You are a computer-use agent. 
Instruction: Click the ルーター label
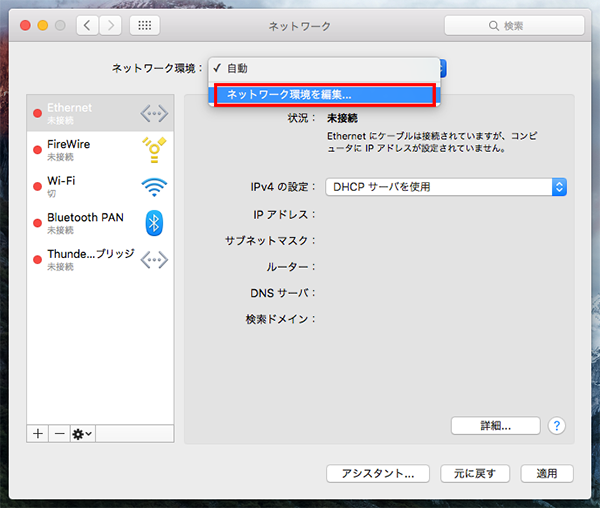point(290,267)
